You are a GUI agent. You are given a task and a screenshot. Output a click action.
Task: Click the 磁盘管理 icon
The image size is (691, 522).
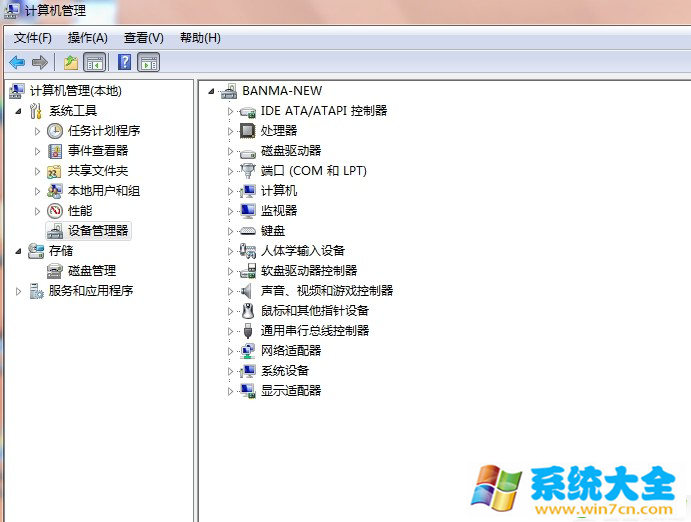(55, 270)
